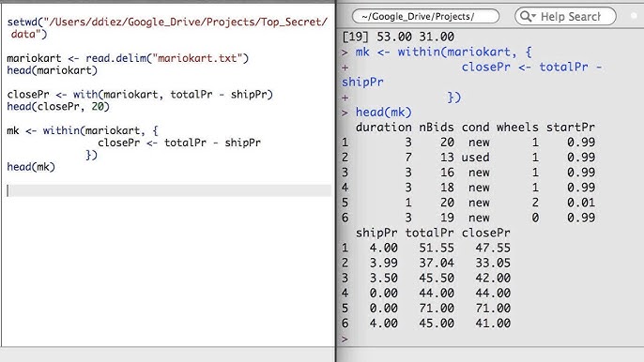
Task: Click the closePr column header in console output
Action: (486, 233)
